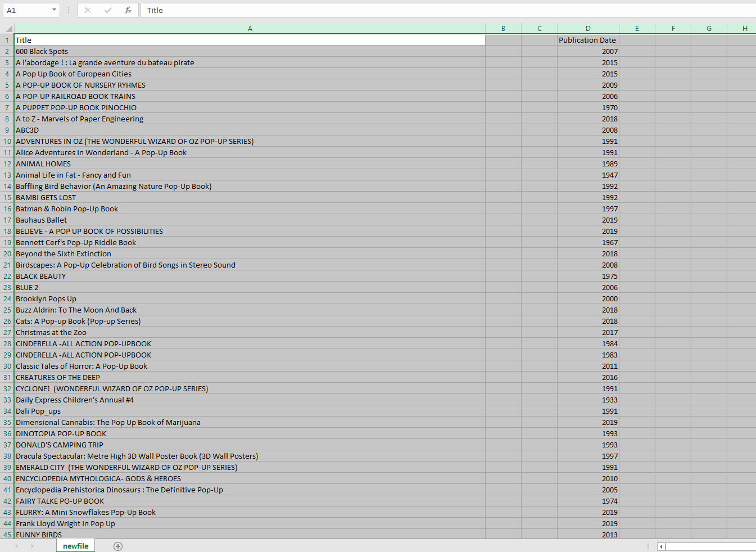Select the Publication Date header cell
The height and width of the screenshot is (552, 756).
[587, 40]
